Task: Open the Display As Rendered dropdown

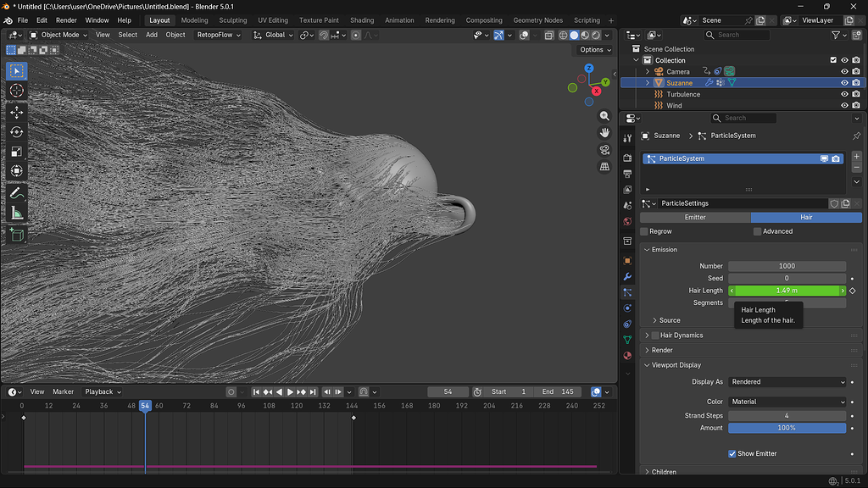Action: tap(787, 382)
